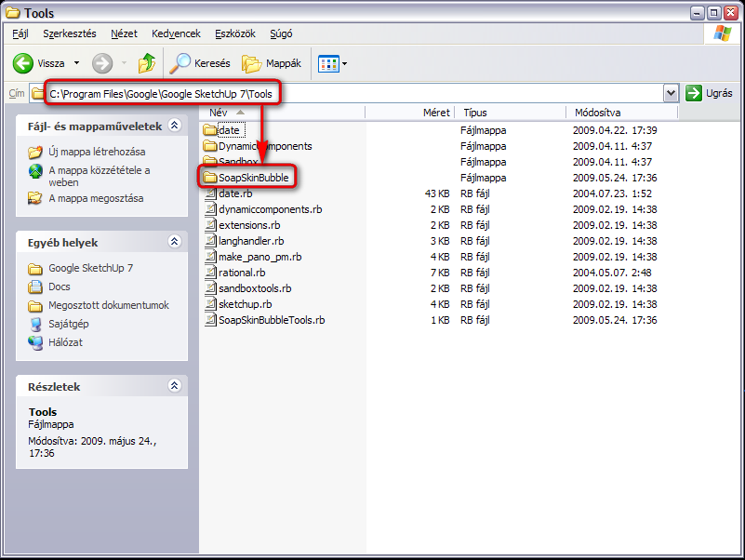Collapse the Egyéb helyek panel
The image size is (745, 560).
pos(174,242)
